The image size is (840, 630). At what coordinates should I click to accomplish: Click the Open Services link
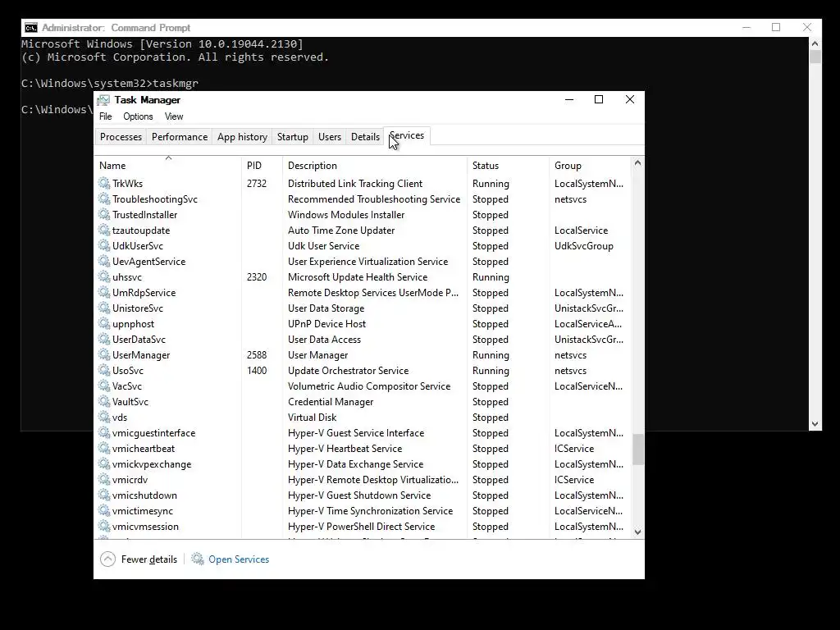pos(239,559)
